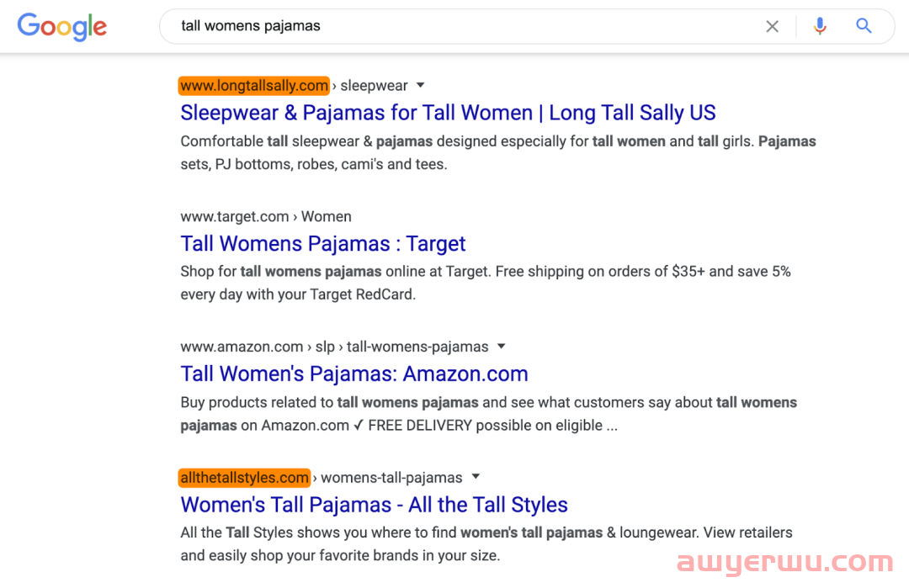This screenshot has height=588, width=909.
Task: Click into the search box text
Action: [251, 26]
